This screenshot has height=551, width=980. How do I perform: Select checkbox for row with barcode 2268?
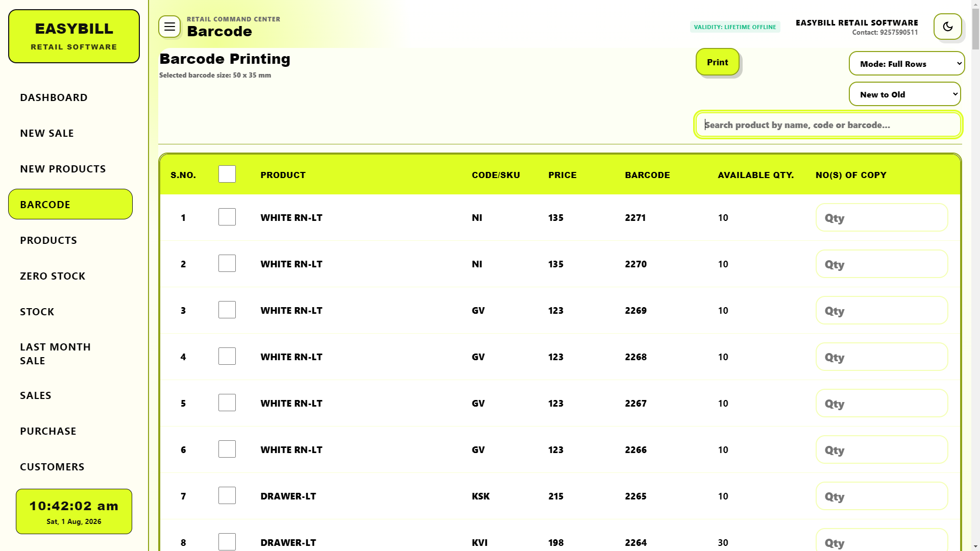click(x=227, y=356)
